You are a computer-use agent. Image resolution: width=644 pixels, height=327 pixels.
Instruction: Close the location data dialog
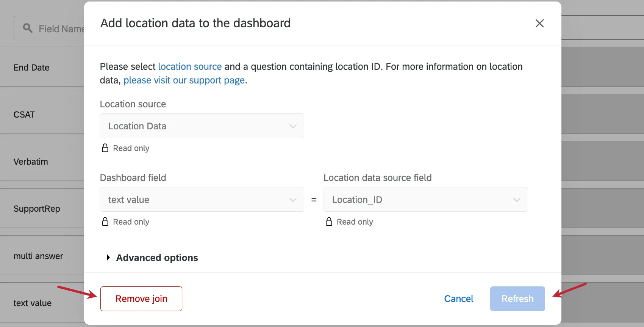tap(539, 24)
